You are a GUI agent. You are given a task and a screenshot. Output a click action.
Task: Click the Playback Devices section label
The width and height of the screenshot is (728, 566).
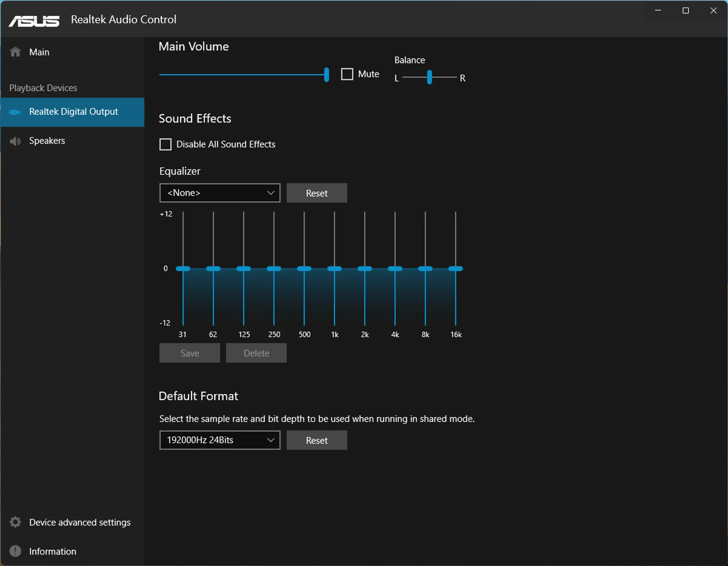click(x=43, y=88)
